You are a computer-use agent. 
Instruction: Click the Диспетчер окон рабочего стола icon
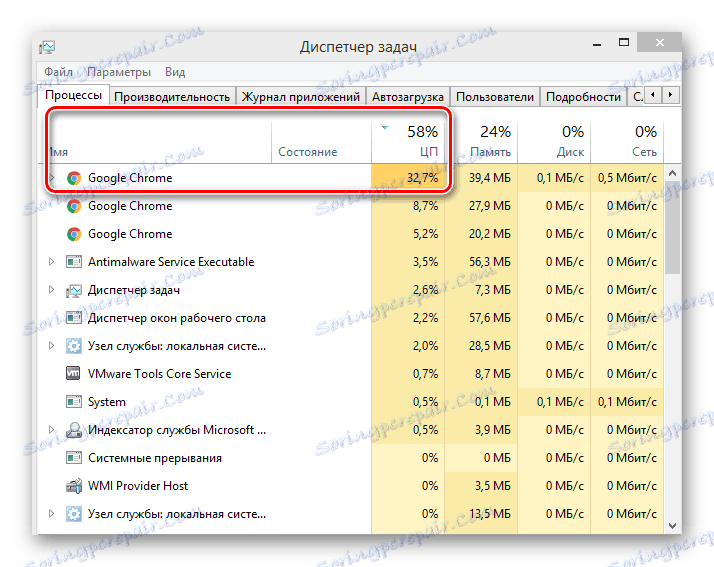point(74,318)
